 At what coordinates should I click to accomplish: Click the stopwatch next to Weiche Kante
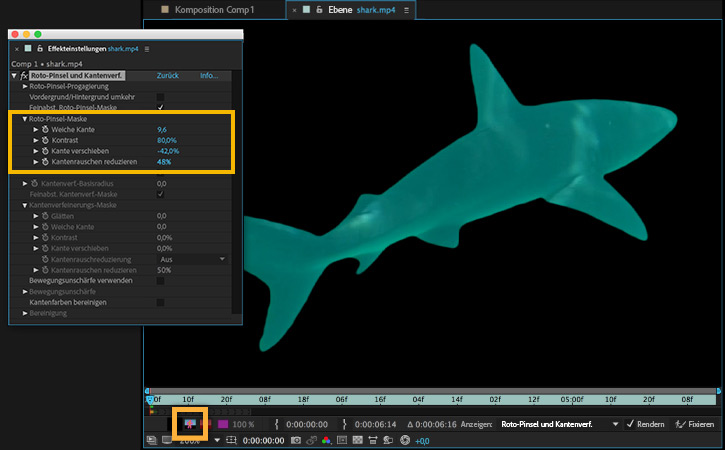tap(45, 129)
